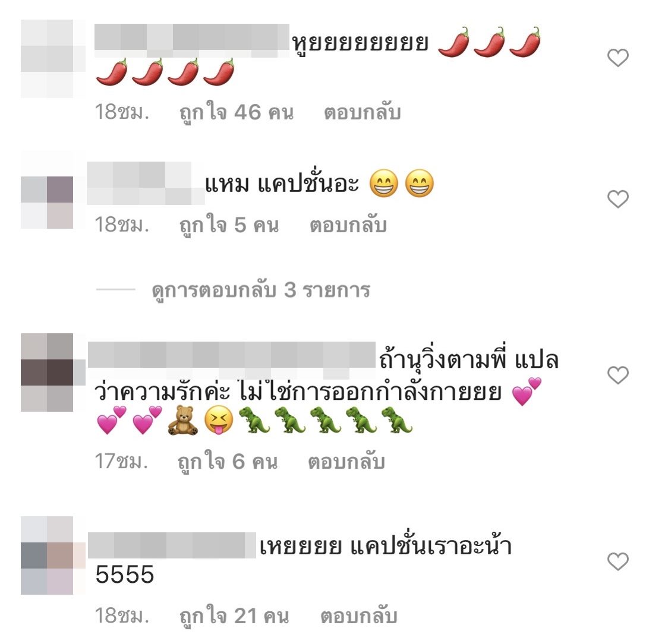
Task: Tap heart on the dinosaur emoji comment
Action: [x=617, y=375]
